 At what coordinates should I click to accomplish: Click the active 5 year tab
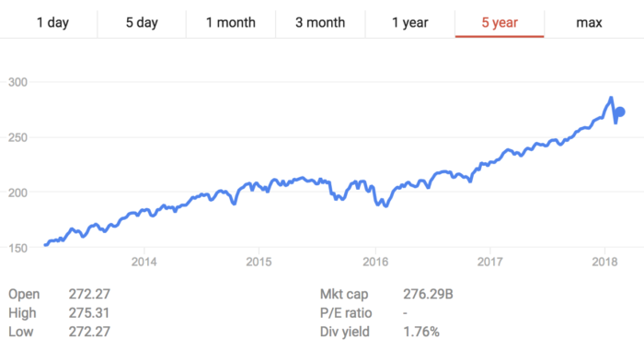tap(500, 22)
